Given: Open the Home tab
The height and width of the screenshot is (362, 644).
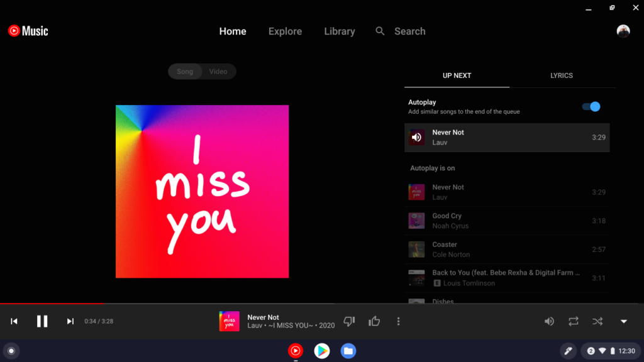Looking at the screenshot, I should click(x=233, y=31).
